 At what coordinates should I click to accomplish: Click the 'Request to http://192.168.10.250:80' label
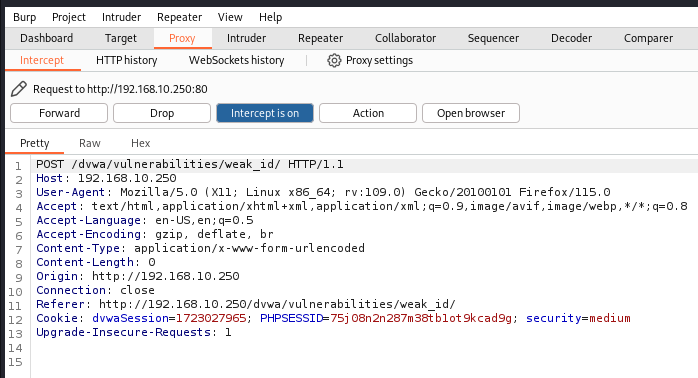[120, 89]
